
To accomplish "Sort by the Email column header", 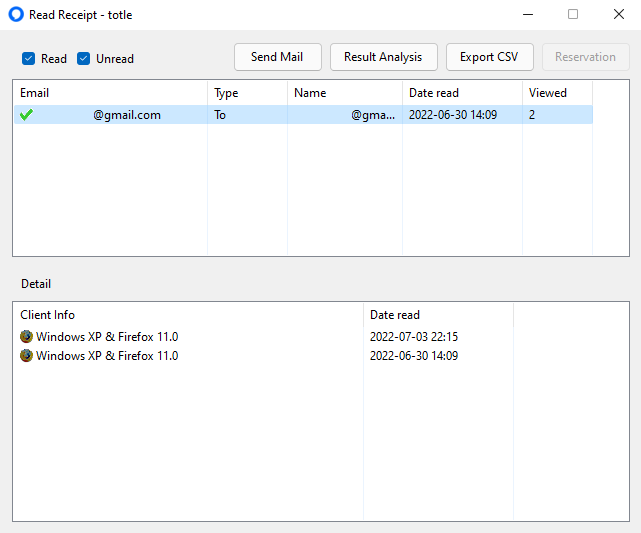I will [x=110, y=93].
